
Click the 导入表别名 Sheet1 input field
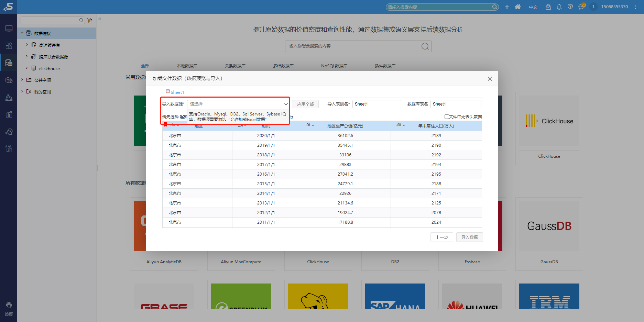point(376,104)
